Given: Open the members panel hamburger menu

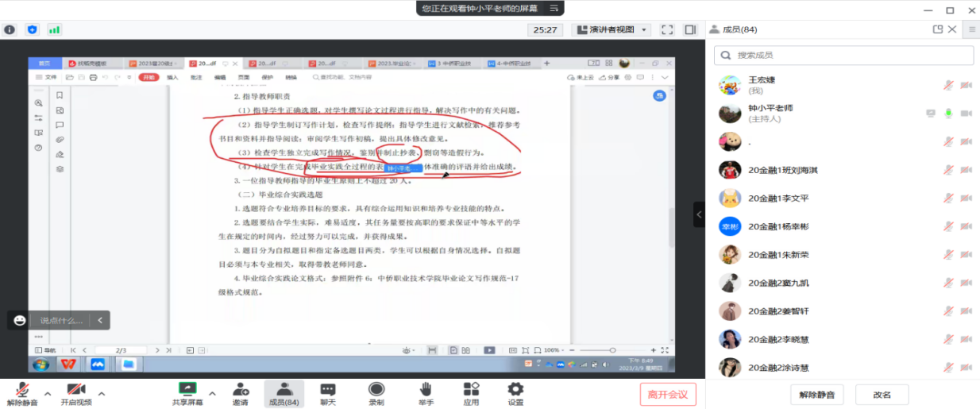Looking at the screenshot, I should coord(971,29).
